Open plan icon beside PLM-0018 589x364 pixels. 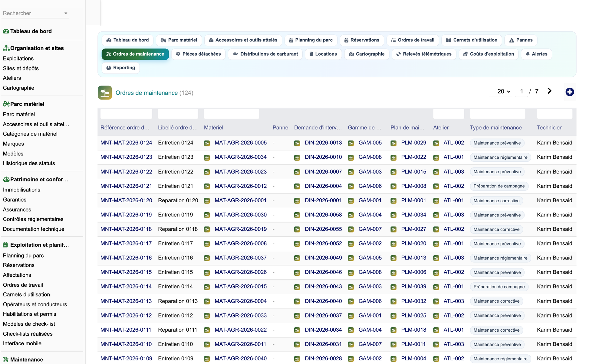click(x=393, y=330)
